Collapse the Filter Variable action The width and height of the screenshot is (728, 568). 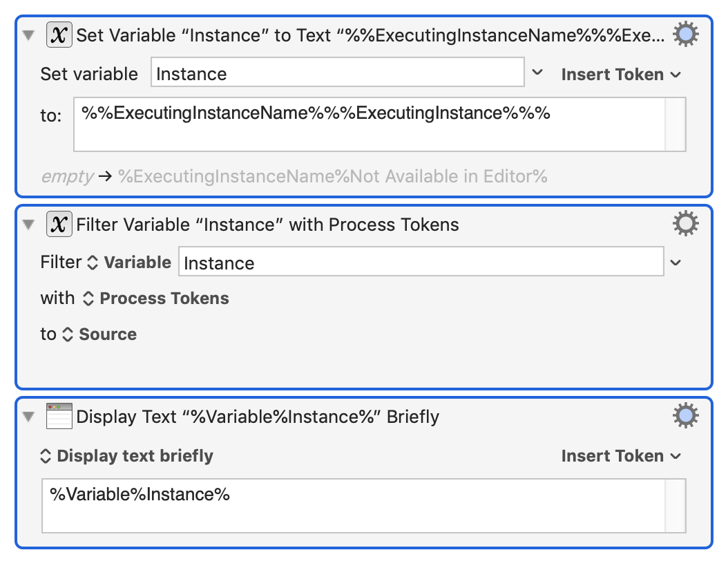click(28, 225)
